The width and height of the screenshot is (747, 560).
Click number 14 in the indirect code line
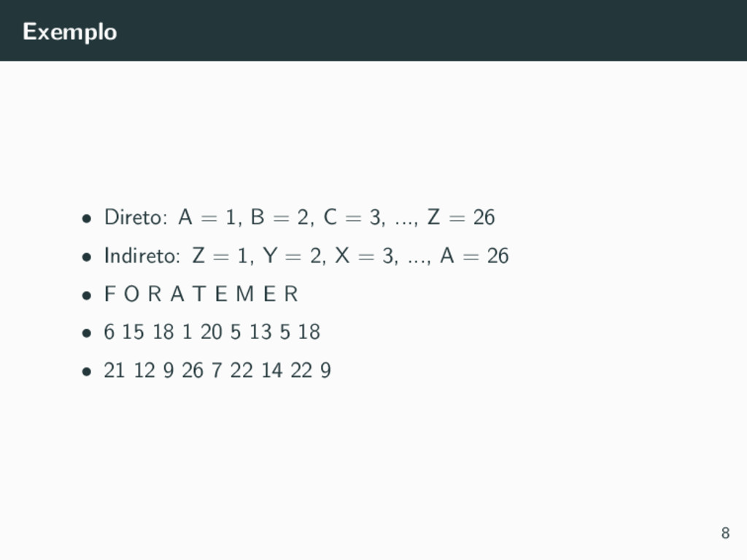[272, 370]
